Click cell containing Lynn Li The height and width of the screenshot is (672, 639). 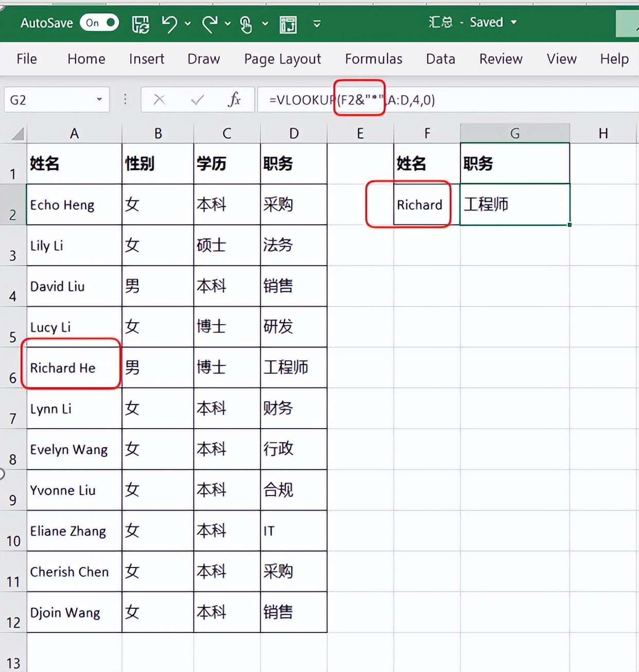click(74, 408)
